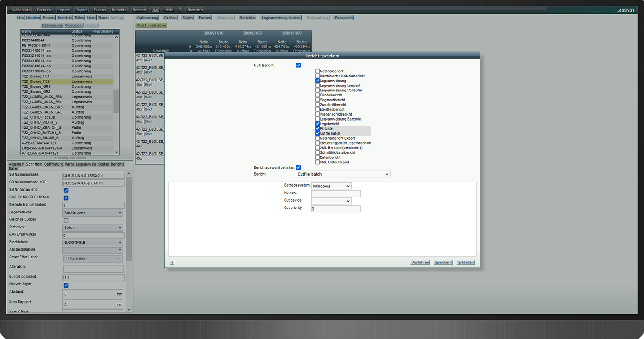Click Abmelden to log out
The height and width of the screenshot is (339, 644).
[x=194, y=10]
